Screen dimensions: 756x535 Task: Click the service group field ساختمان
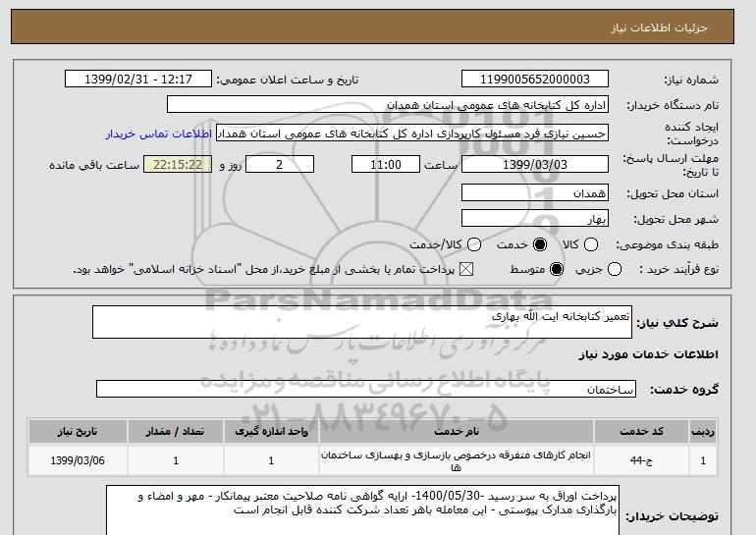[366, 389]
